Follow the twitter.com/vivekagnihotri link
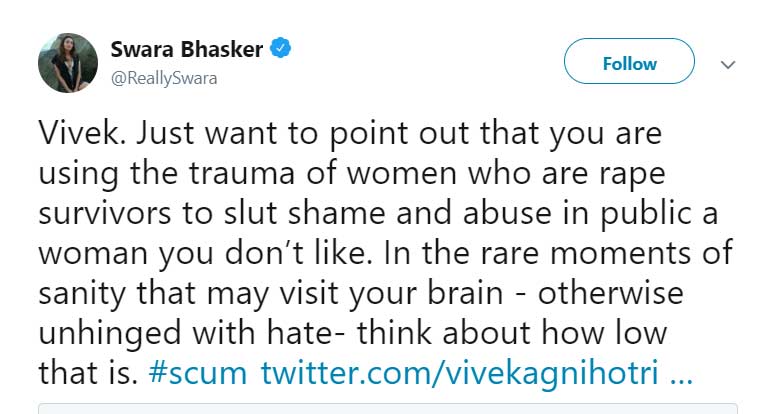The height and width of the screenshot is (414, 767). [458, 373]
